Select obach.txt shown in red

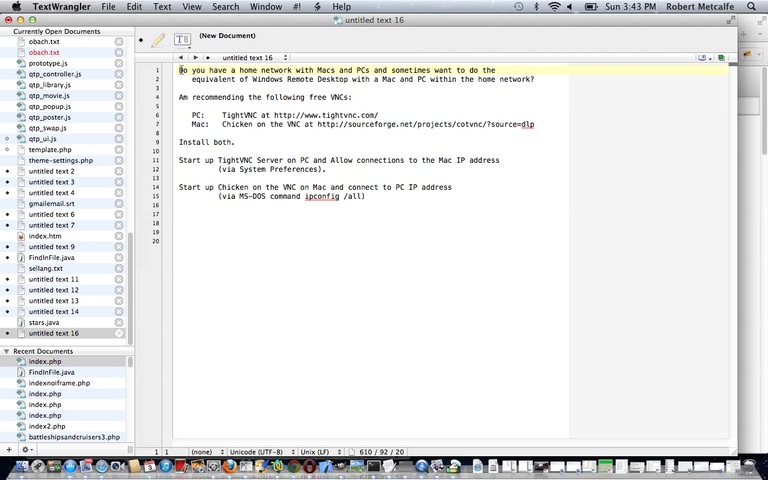tap(44, 52)
